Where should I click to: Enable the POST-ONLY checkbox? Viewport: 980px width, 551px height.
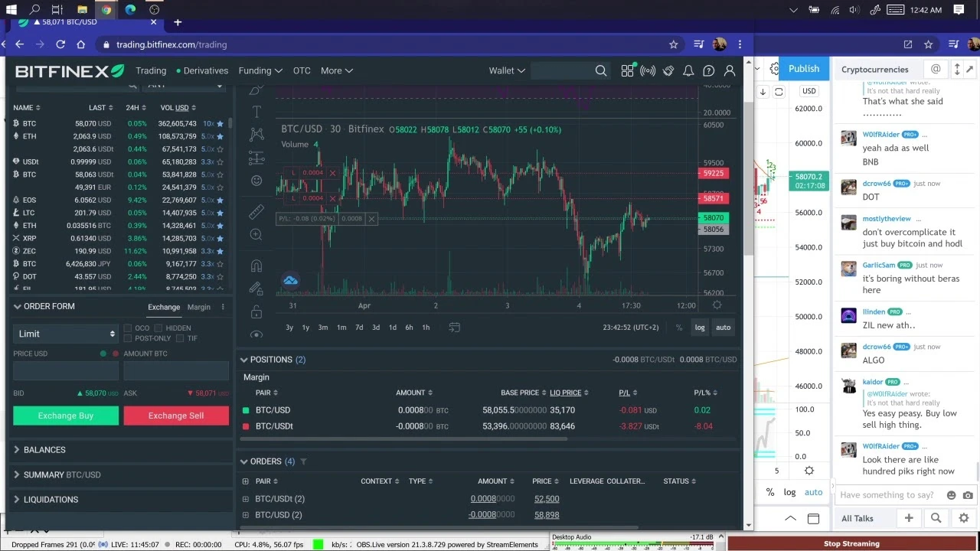[128, 338]
